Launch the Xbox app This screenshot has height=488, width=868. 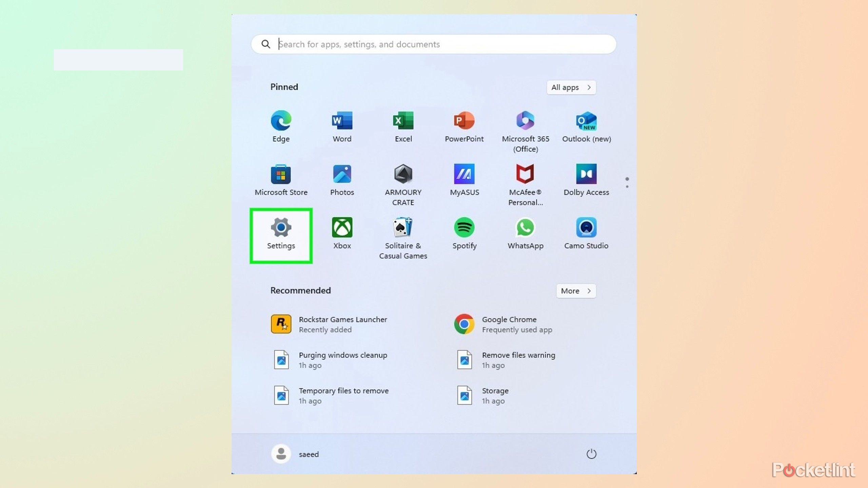point(342,233)
